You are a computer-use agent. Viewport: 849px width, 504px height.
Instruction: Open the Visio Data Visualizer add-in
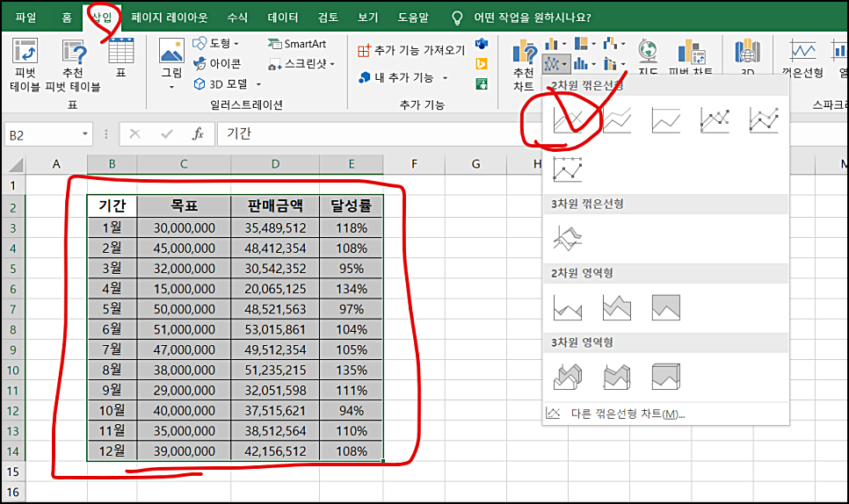point(482,43)
